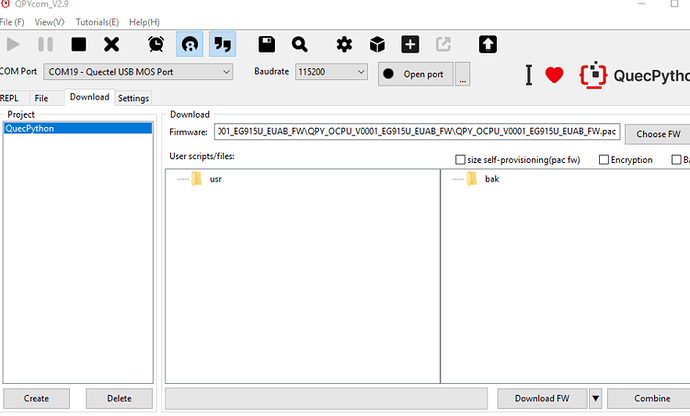690x416 pixels.
Task: Click the cube package icon
Action: click(377, 44)
